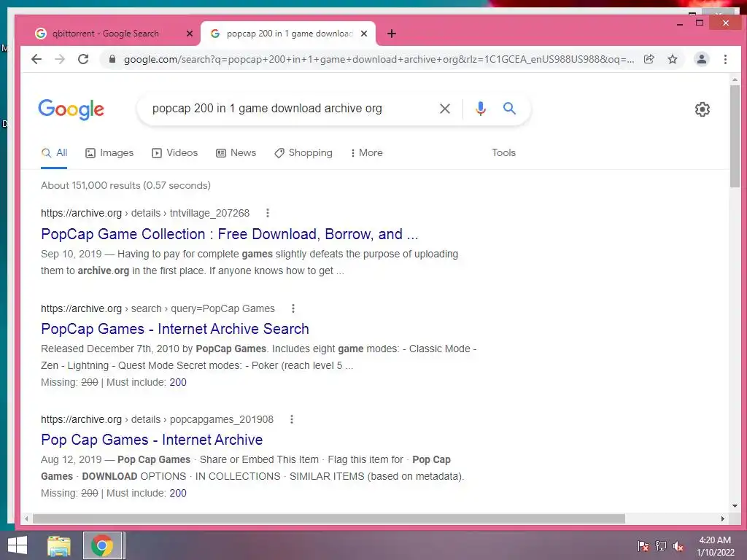Screen dimensions: 747x560
Task: Select the All search filter
Action: click(x=54, y=153)
